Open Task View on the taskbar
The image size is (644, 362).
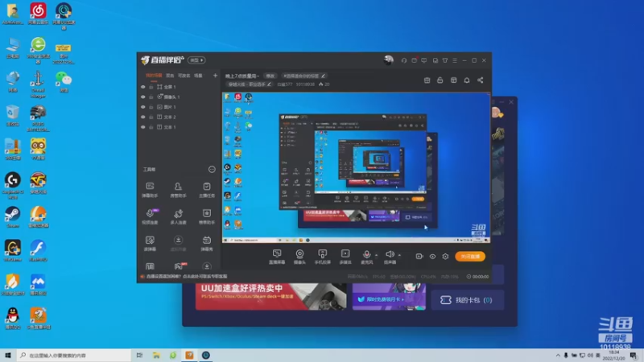tap(139, 356)
